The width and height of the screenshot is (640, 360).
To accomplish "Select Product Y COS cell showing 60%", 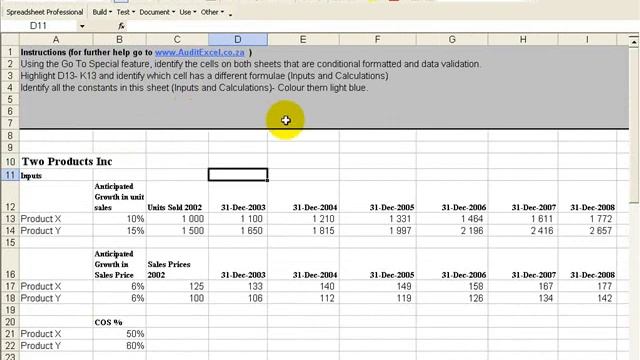I will click(119, 346).
